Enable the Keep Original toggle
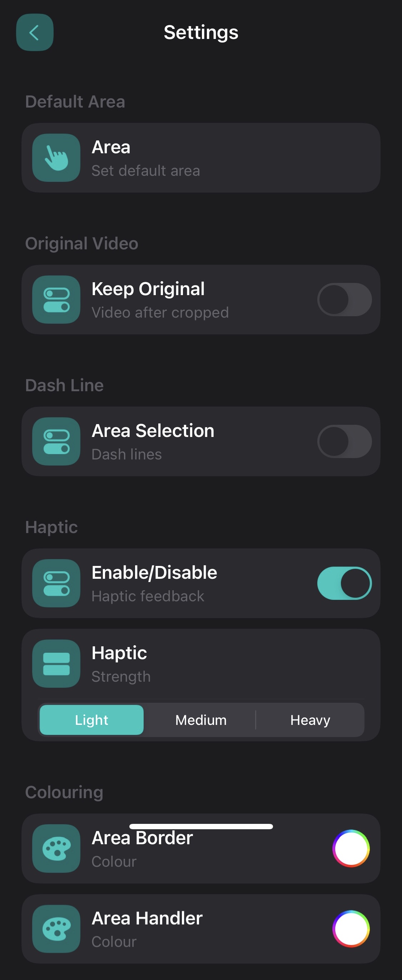The height and width of the screenshot is (980, 402). click(344, 299)
